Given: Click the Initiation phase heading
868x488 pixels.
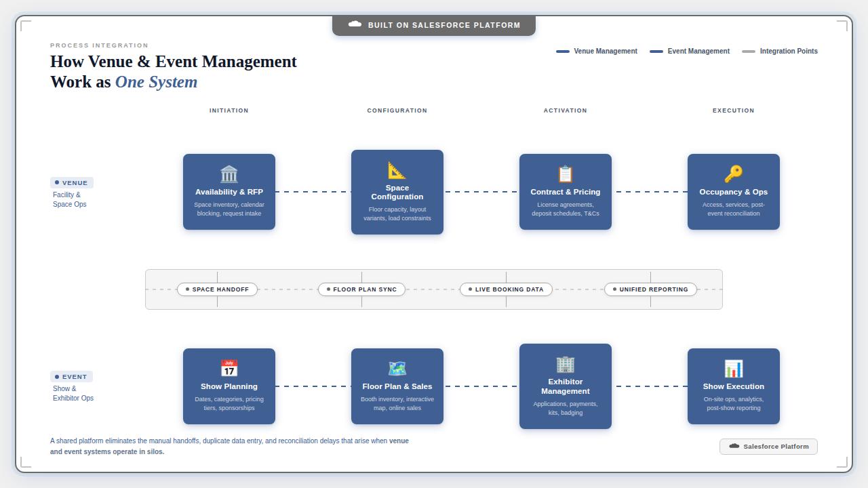Looking at the screenshot, I should [229, 110].
